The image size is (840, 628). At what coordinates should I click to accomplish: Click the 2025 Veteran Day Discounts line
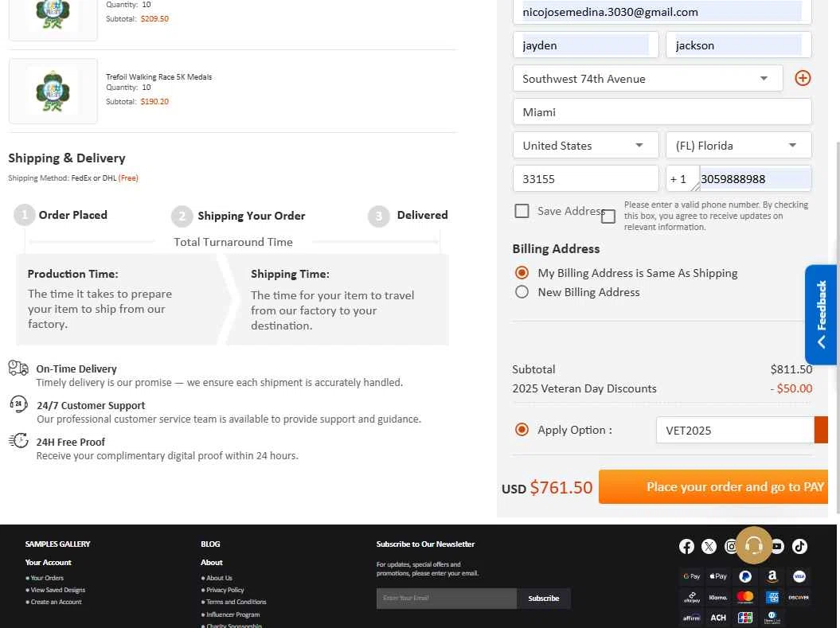click(662, 388)
